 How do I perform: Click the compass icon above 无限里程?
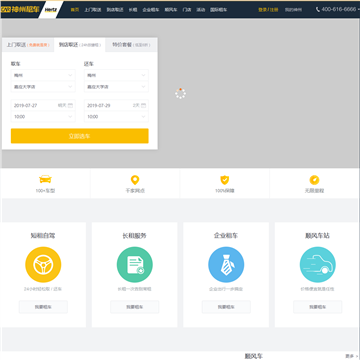click(x=314, y=180)
